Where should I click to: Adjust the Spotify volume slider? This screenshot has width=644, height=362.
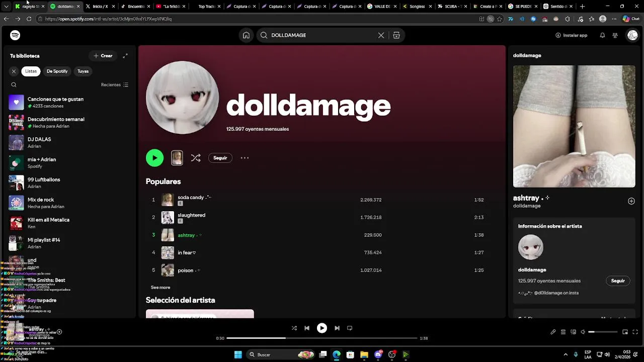point(603,332)
